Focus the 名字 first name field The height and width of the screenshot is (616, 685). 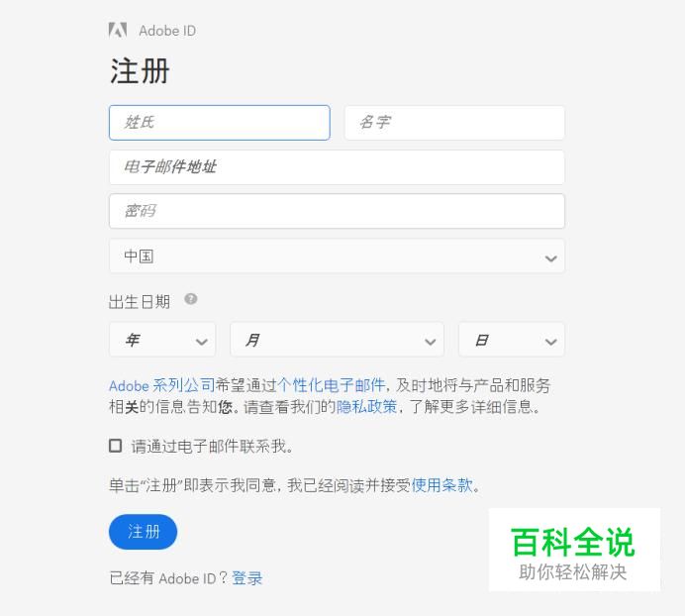tap(454, 123)
